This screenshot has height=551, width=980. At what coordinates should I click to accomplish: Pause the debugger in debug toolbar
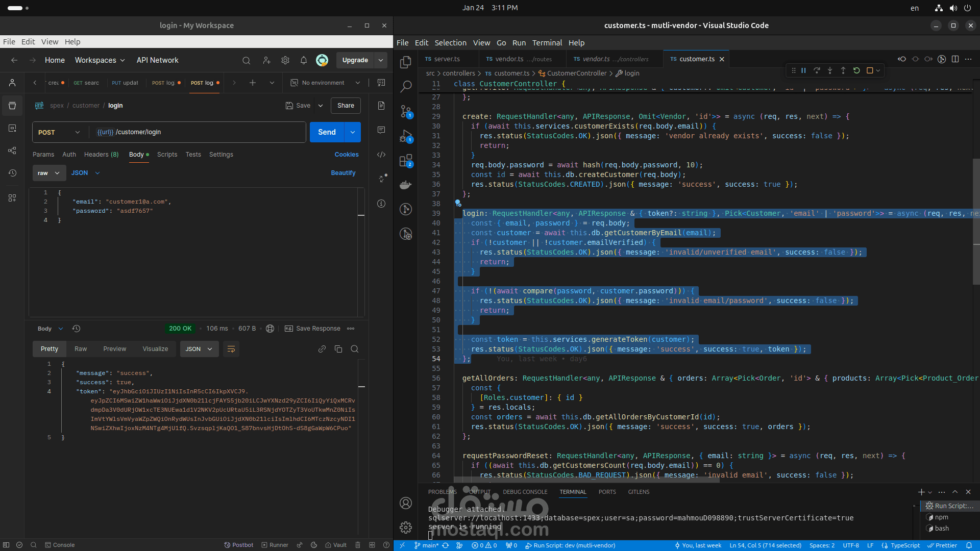pyautogui.click(x=803, y=70)
